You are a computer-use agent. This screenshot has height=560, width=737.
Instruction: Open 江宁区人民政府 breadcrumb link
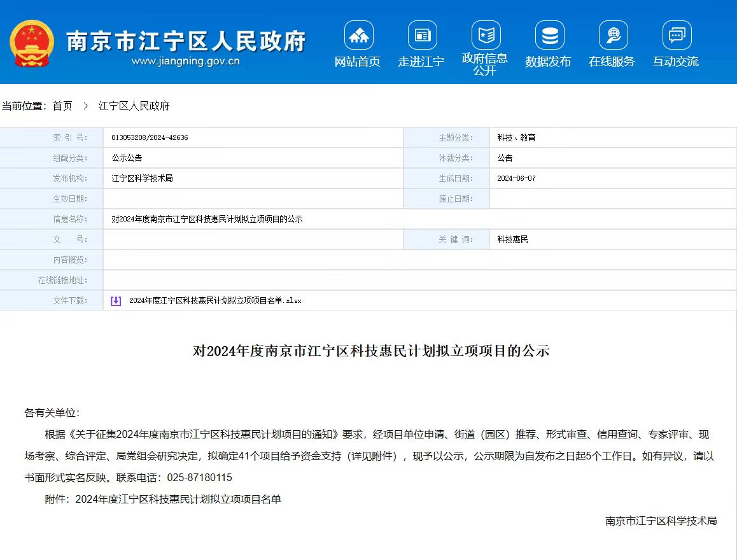pos(134,106)
